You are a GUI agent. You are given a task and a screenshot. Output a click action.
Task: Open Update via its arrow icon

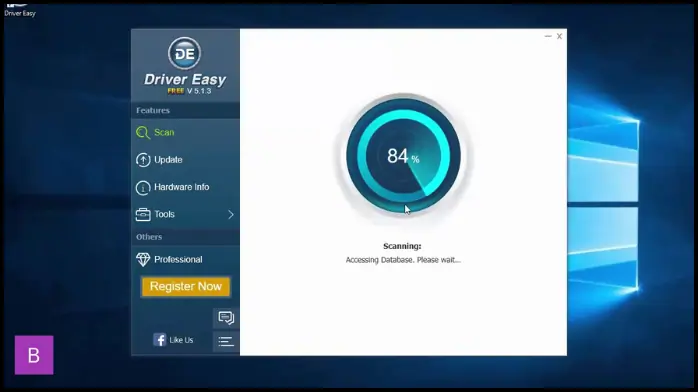coord(143,160)
